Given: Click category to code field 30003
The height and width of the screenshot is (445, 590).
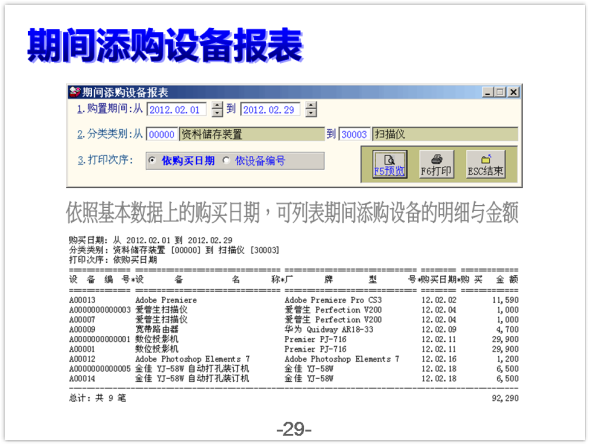Looking at the screenshot, I should [x=354, y=134].
